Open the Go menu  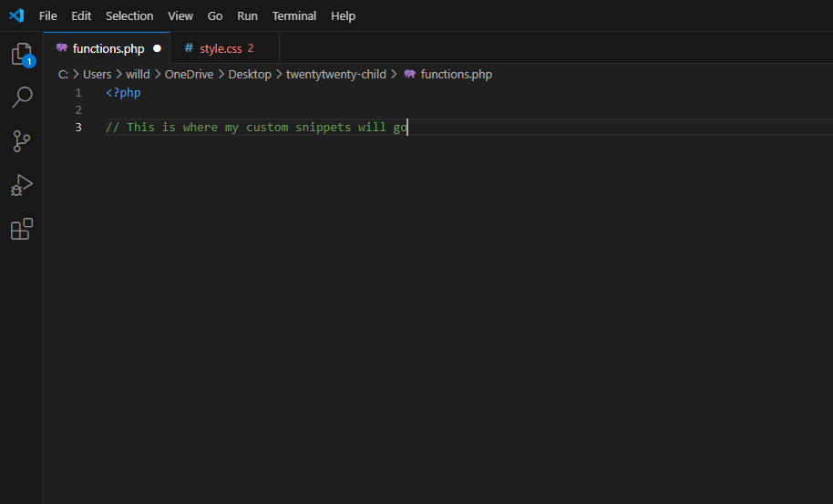(x=215, y=15)
